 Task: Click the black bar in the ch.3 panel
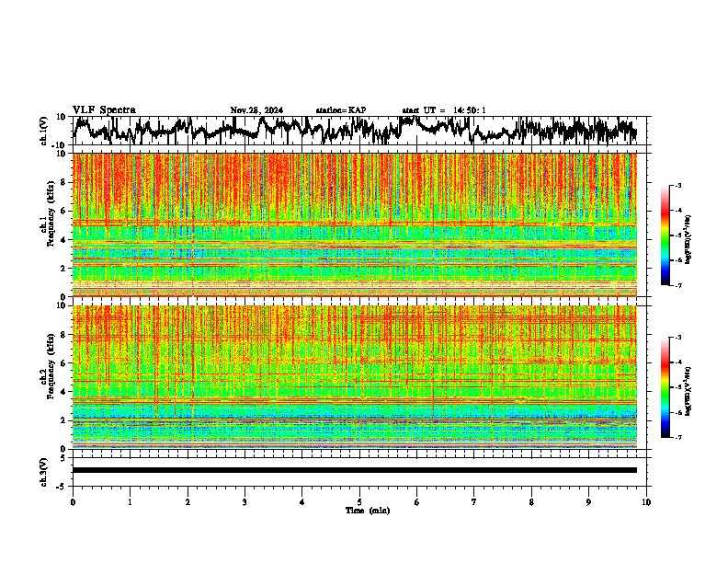click(355, 470)
